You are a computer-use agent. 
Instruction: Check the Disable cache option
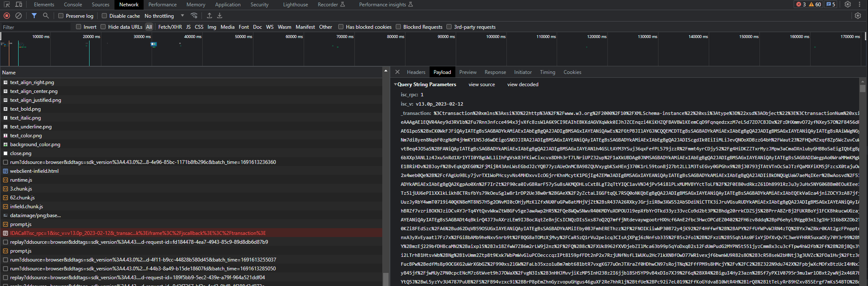point(104,16)
